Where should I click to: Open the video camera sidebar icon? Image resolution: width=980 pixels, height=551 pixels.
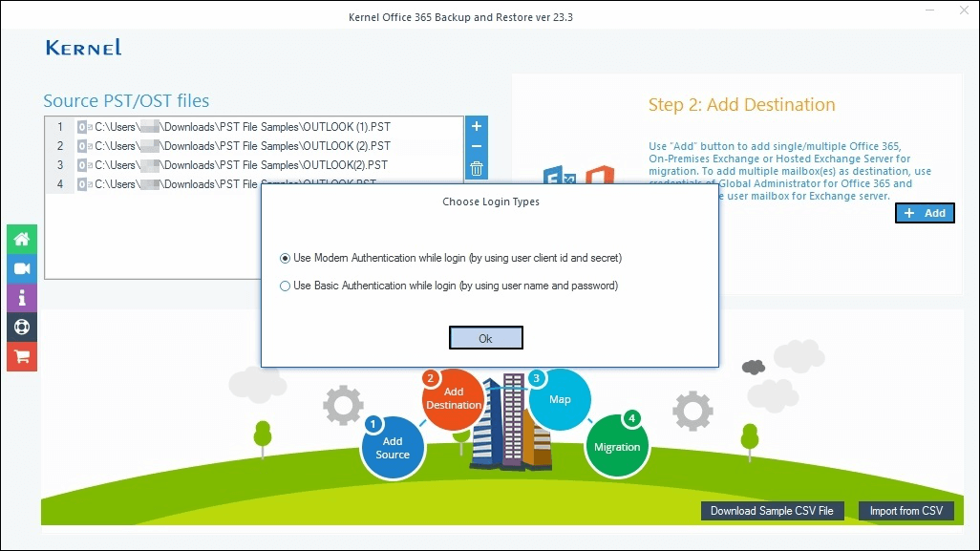tap(22, 268)
